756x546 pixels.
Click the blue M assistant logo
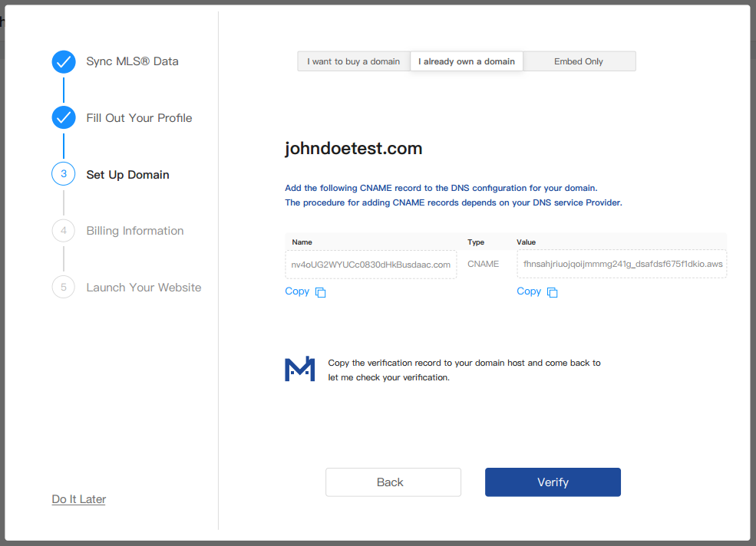299,369
